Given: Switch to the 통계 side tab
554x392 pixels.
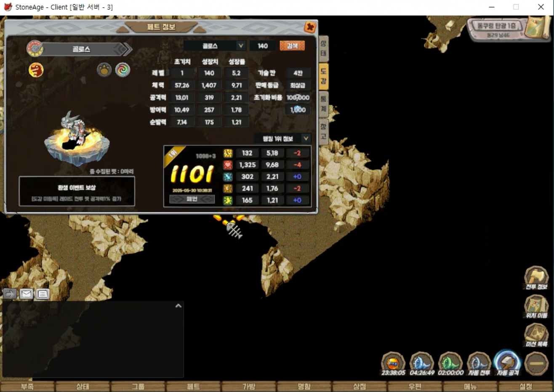Looking at the screenshot, I should (x=323, y=104).
